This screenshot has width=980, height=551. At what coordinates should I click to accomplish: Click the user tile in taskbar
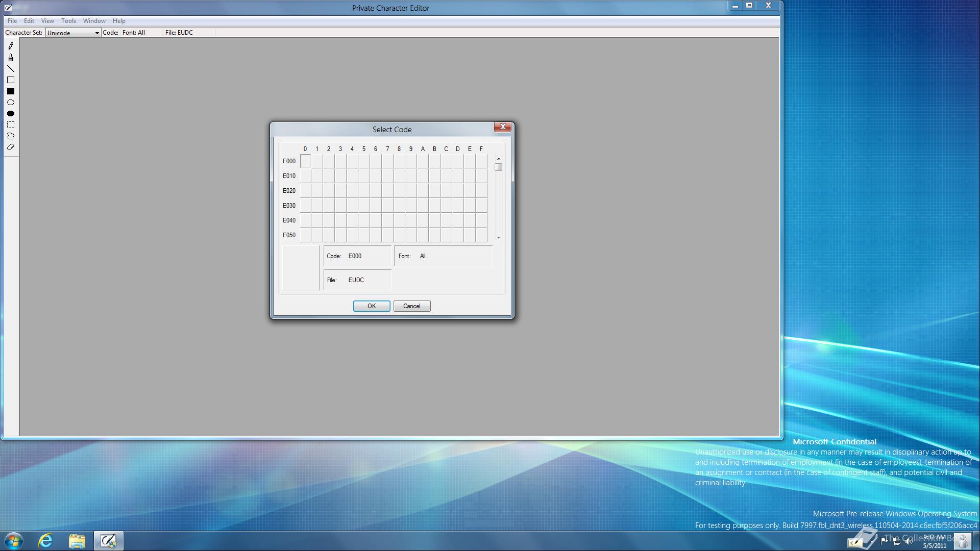[x=962, y=541]
